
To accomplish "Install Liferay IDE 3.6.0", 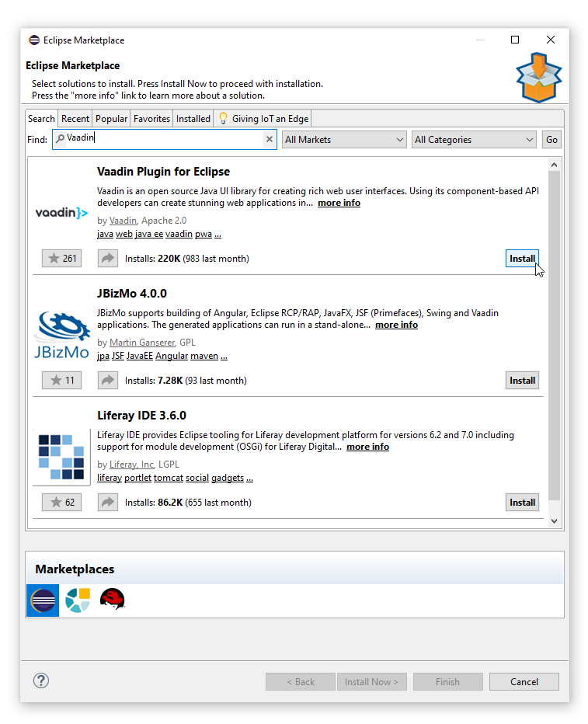I will pos(522,502).
